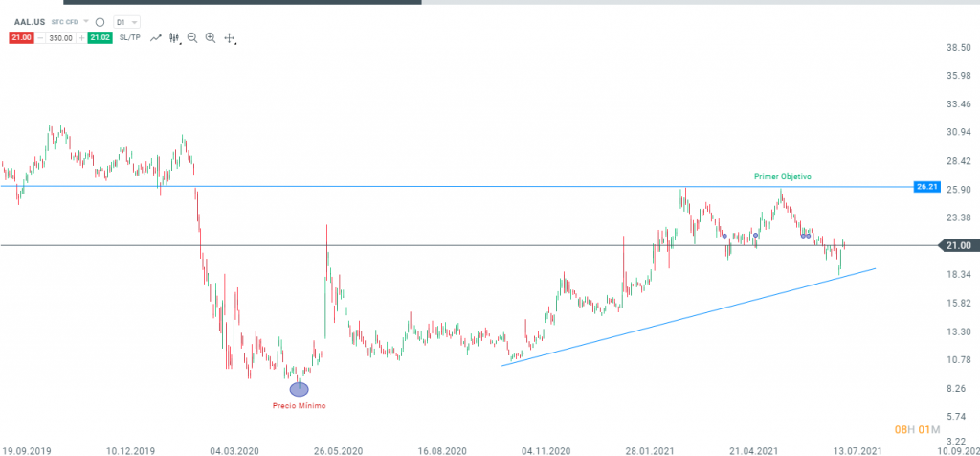Sell at the red 21.00 price
Viewport: 980px width, 456px height.
[22, 38]
